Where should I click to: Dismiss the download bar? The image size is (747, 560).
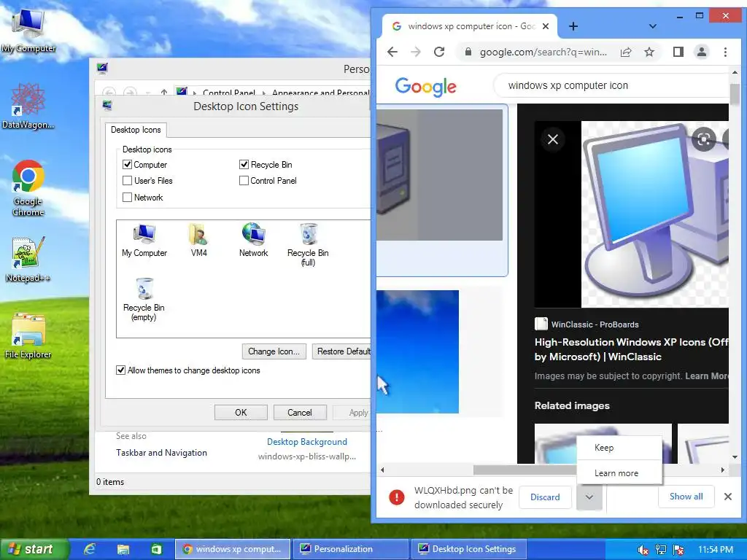click(x=728, y=497)
